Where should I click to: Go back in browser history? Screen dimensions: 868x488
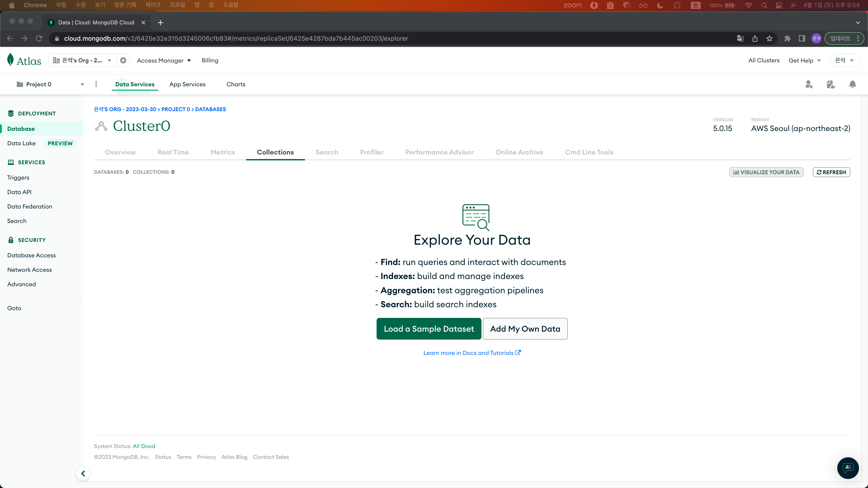10,38
